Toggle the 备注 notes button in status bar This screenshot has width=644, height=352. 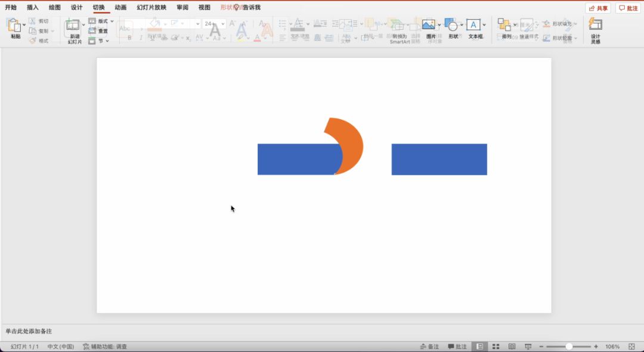click(429, 347)
